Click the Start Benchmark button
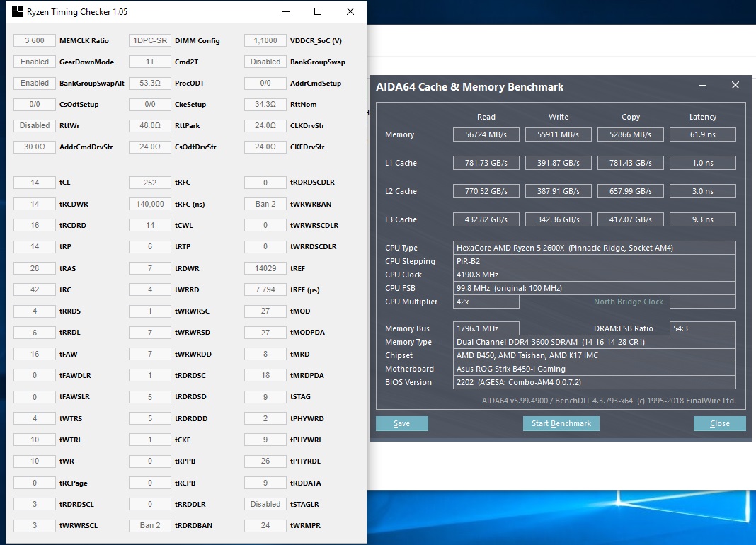Screen dimensions: 756x545 (561, 423)
